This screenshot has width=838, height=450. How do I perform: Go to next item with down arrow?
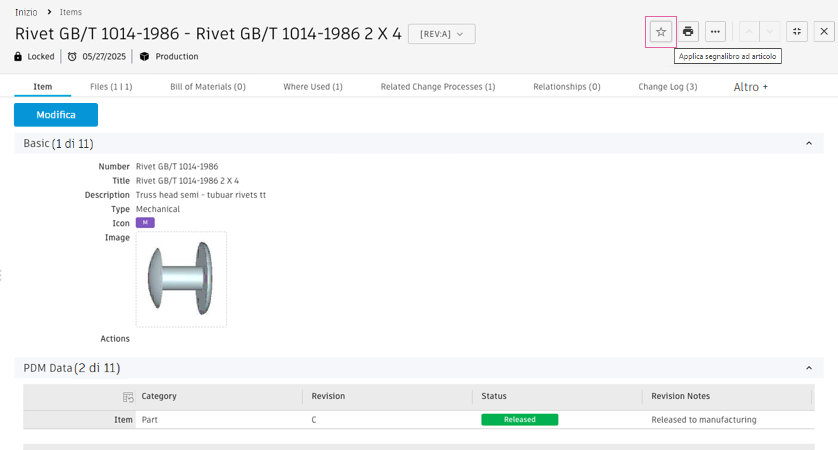tap(770, 32)
